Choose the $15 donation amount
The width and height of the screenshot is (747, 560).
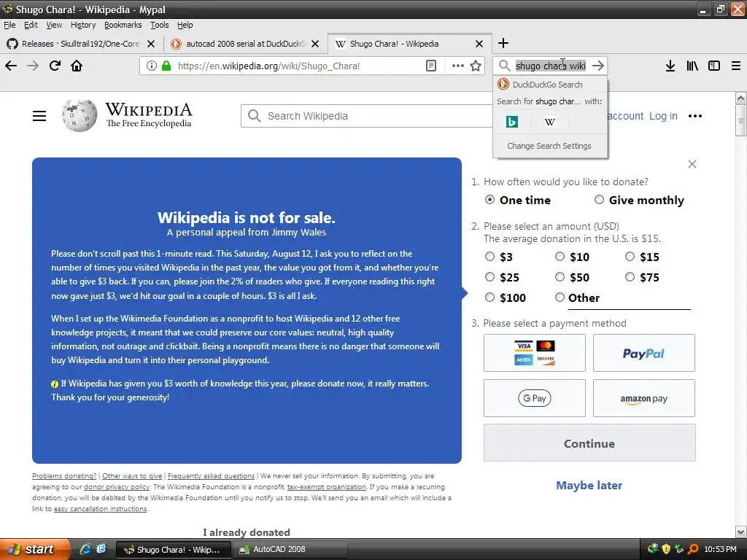point(630,257)
